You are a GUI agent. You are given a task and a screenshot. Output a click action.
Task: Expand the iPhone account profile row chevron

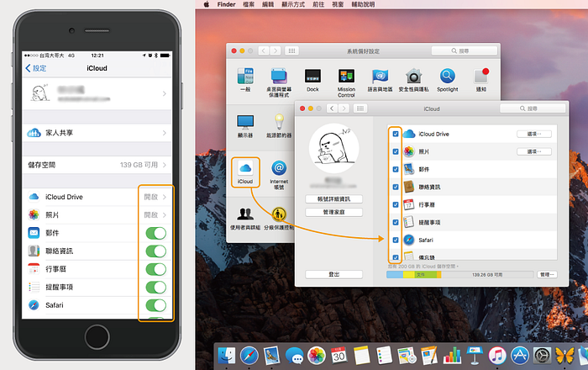point(165,93)
